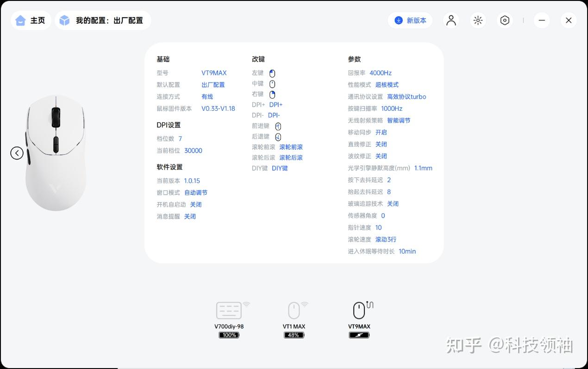
Task: Open the hexagon settings icon
Action: point(505,20)
